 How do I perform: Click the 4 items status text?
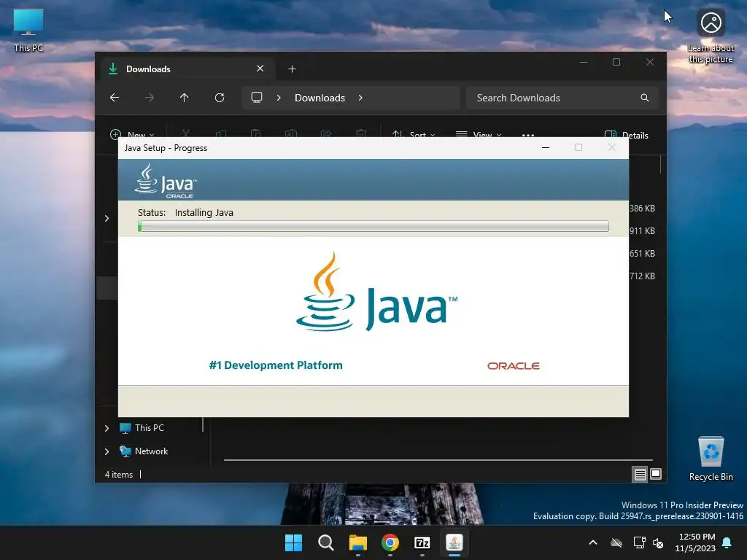point(119,475)
